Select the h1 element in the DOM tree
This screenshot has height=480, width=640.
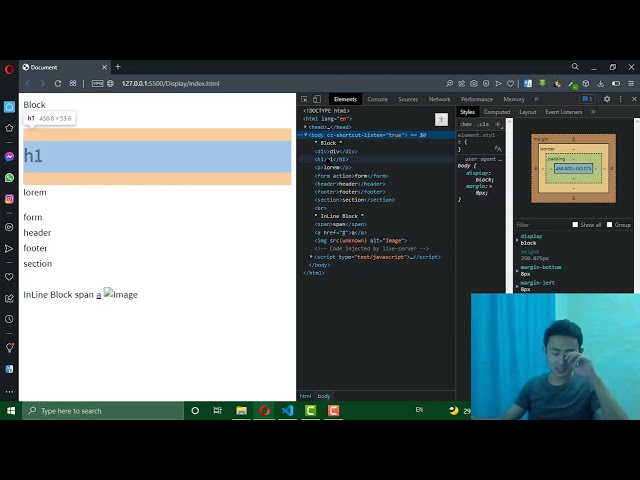point(331,160)
